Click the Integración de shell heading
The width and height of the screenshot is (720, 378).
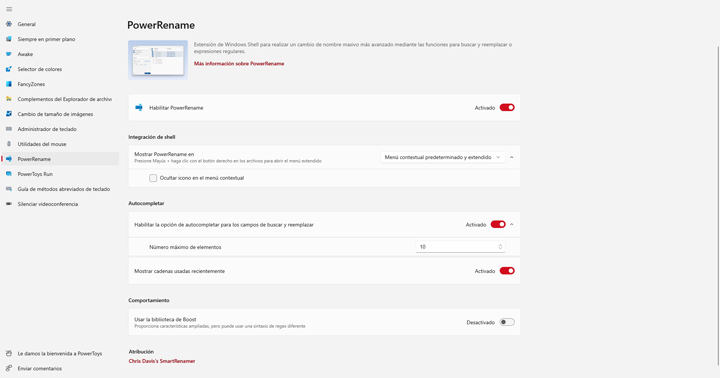(x=152, y=137)
